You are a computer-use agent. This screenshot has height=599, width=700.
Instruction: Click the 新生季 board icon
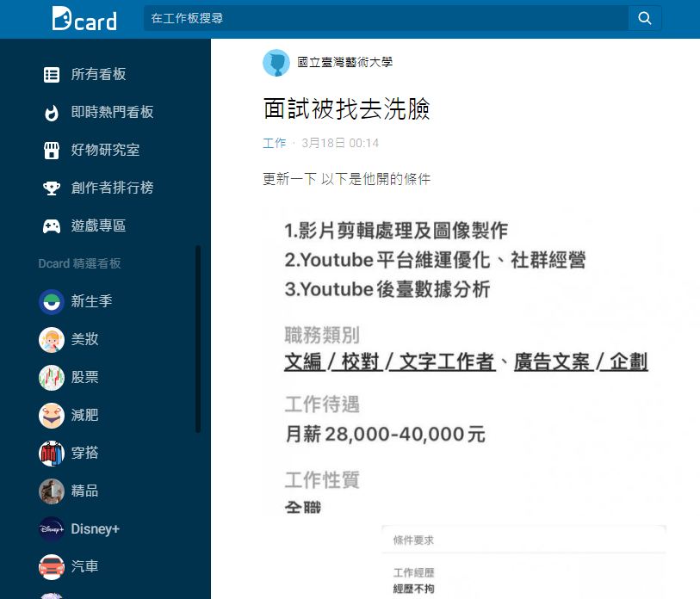tap(52, 302)
